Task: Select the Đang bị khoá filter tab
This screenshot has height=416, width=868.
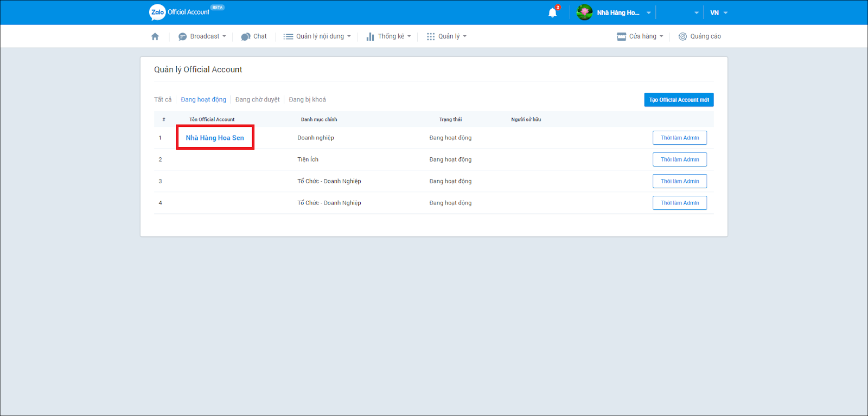Action: click(307, 99)
